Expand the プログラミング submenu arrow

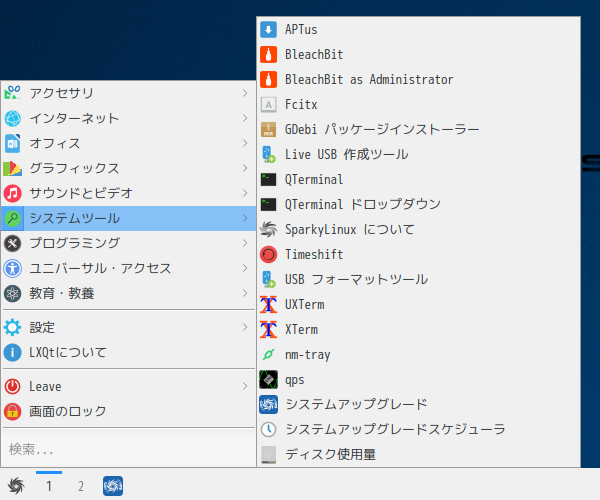tap(245, 243)
